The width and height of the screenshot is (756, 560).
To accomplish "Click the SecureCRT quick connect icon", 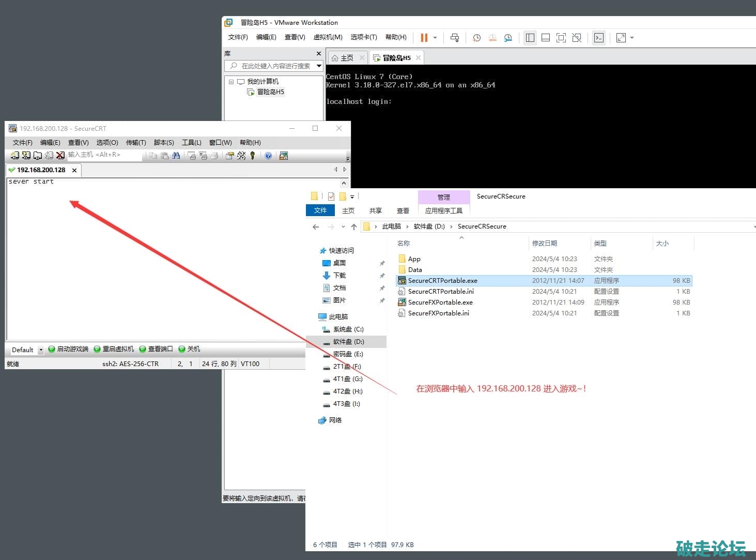I will pos(26,156).
